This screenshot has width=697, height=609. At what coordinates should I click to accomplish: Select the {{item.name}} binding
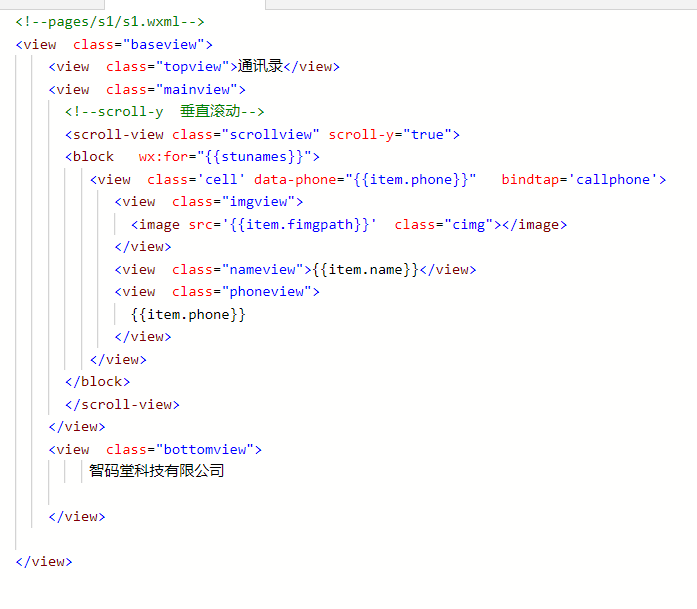[365, 269]
